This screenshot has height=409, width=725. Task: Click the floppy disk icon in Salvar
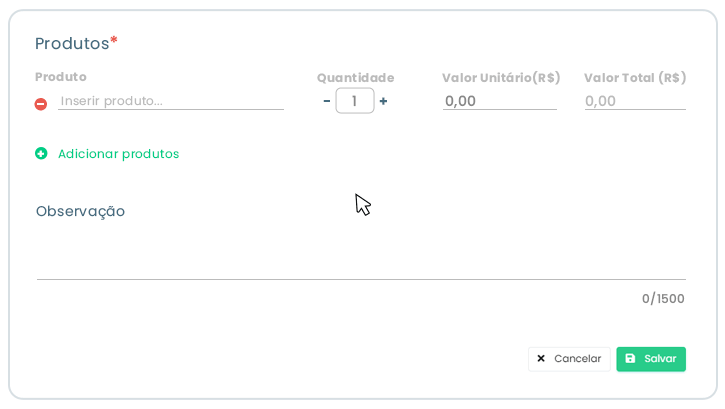point(630,359)
